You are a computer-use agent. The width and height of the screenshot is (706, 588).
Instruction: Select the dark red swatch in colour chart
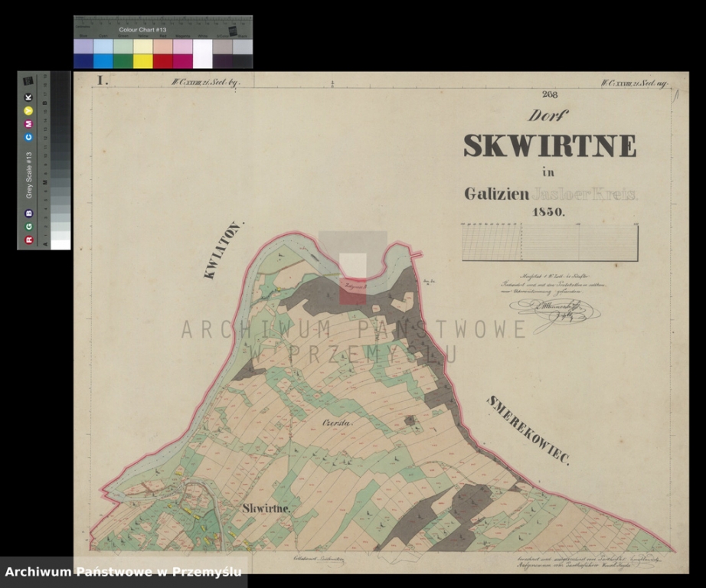point(163,61)
